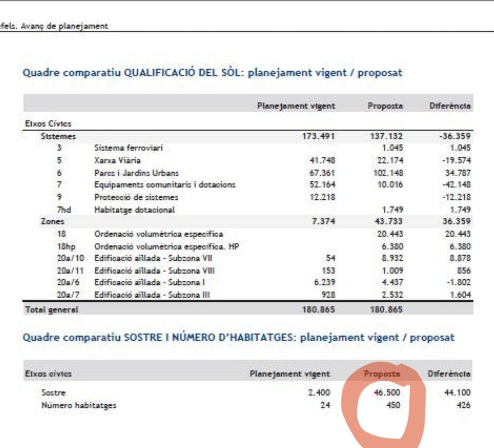Viewport: 494px width, 448px height.
Task: Click the Sistemes difference -36.359
Action: pyautogui.click(x=455, y=136)
